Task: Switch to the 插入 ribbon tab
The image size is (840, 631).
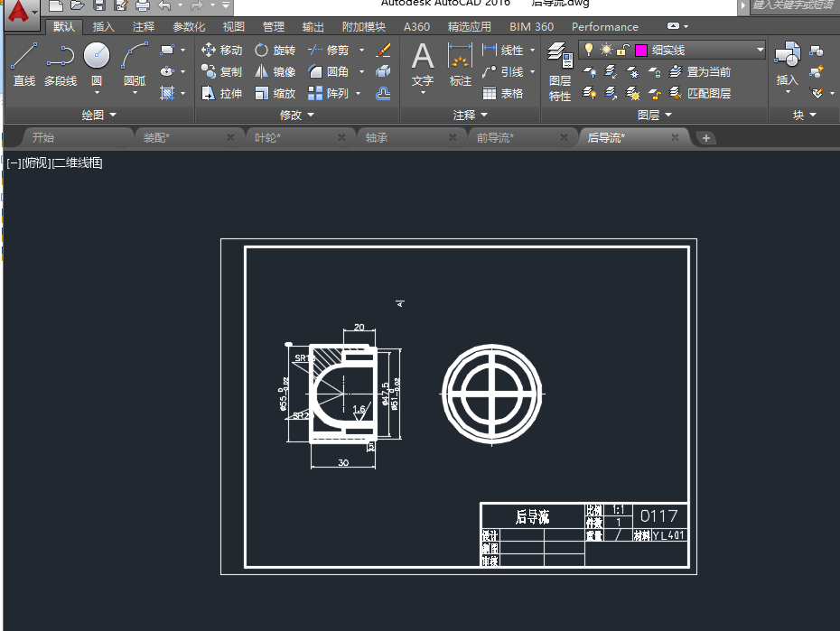Action: pos(103,27)
